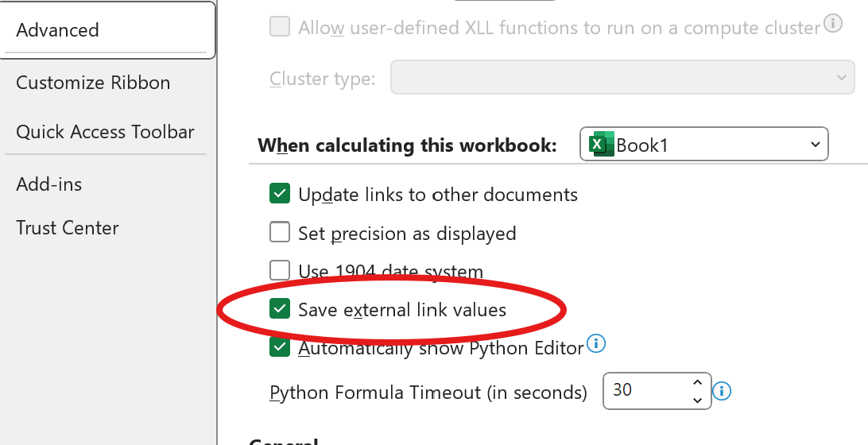Viewport: 868px width, 445px height.
Task: Click info icon beside Python Editor option
Action: coord(596,344)
